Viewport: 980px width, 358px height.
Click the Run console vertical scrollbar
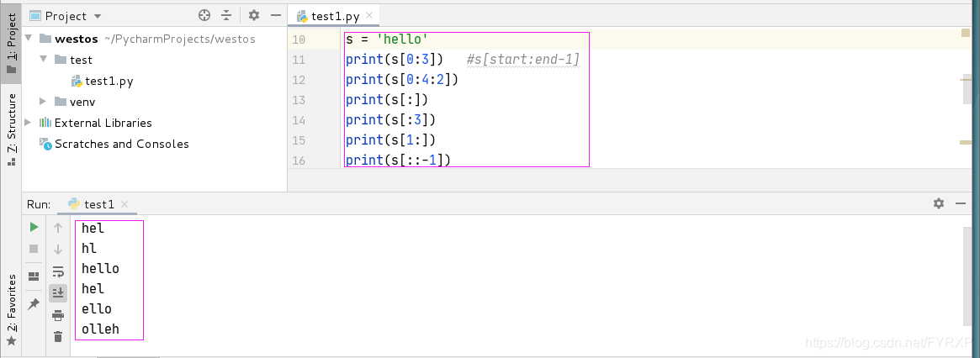click(x=969, y=275)
